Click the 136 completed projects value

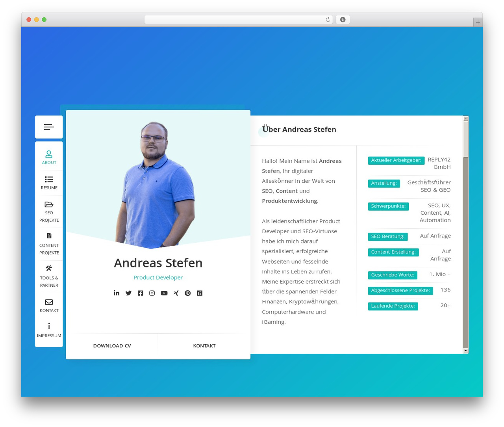[445, 290]
